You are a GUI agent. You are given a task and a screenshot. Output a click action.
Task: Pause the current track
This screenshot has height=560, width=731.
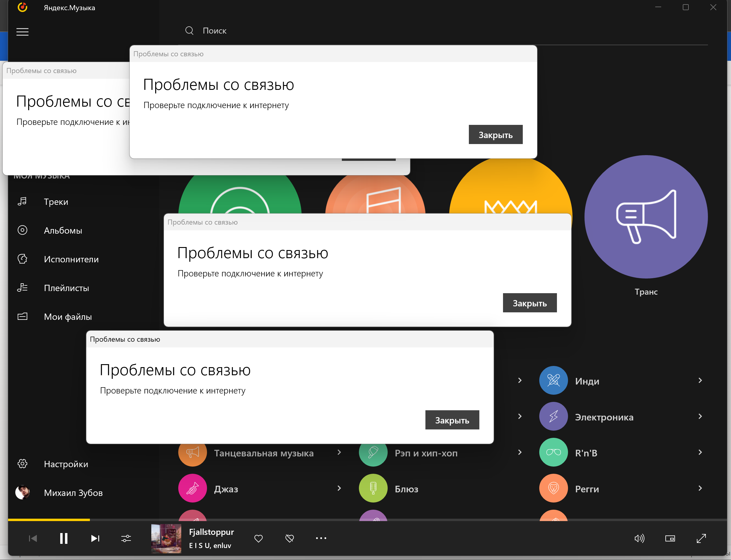[64, 538]
